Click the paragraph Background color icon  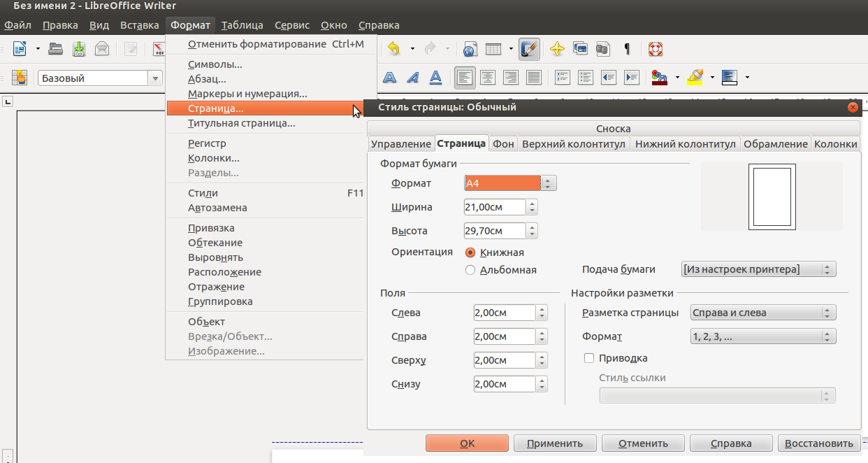pos(730,77)
